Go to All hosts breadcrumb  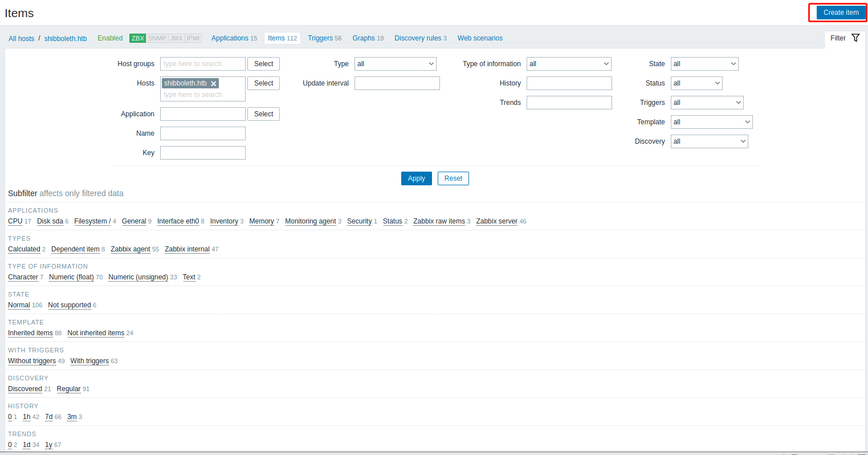[x=21, y=39]
